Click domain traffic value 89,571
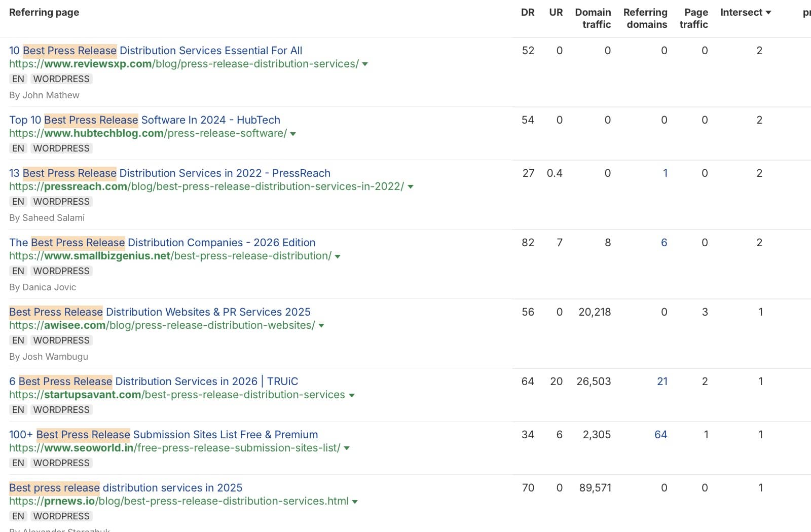Viewport: 811px width, 532px height. tap(595, 488)
